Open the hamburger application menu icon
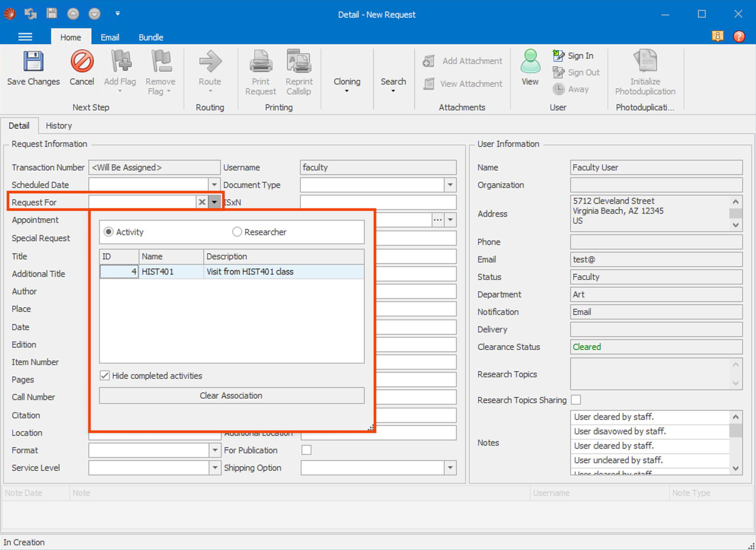 click(25, 37)
